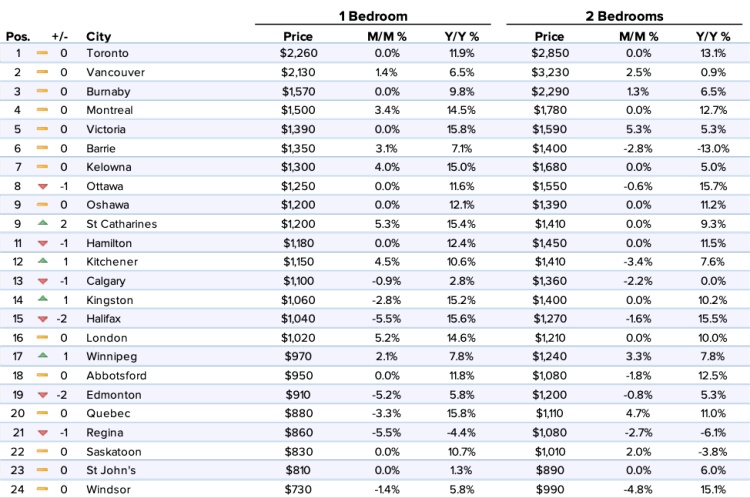Screen dimensions: 750x498
Task: Click the City column header
Action: click(x=99, y=36)
